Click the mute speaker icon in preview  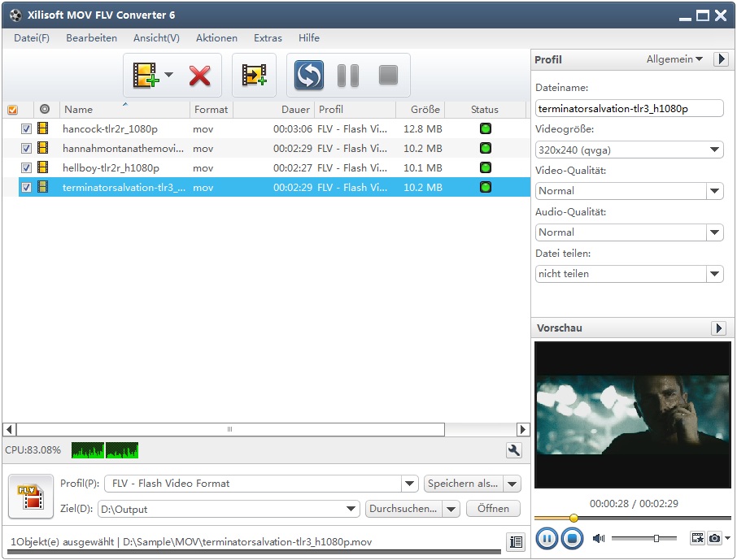599,538
